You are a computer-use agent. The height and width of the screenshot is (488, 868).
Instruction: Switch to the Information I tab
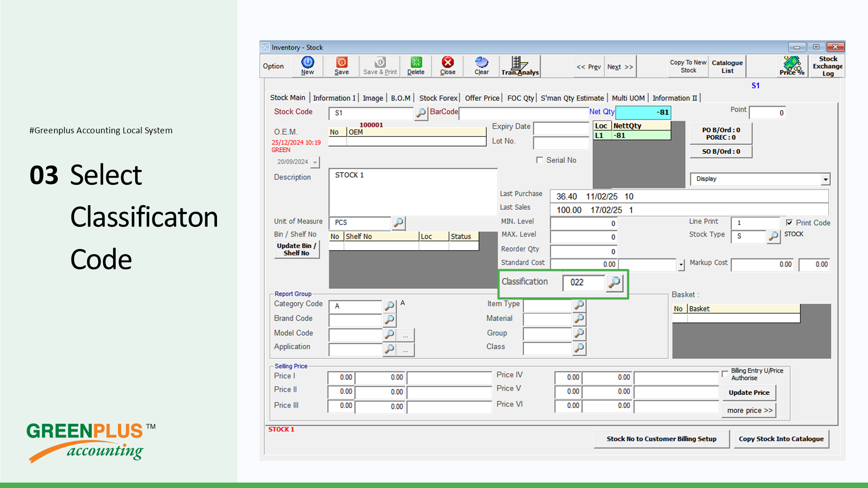(334, 98)
